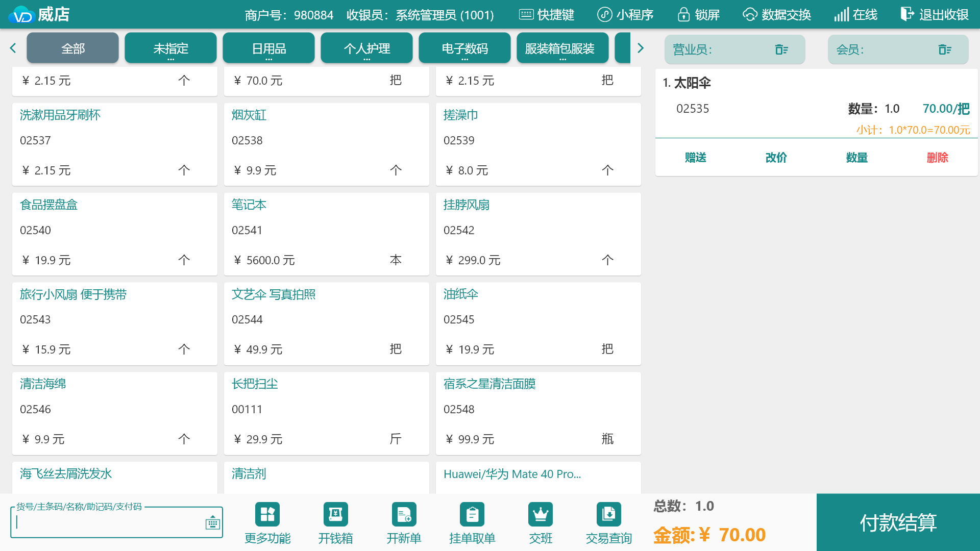Open the 更多功能 more functions icon
980x551 pixels.
267,514
